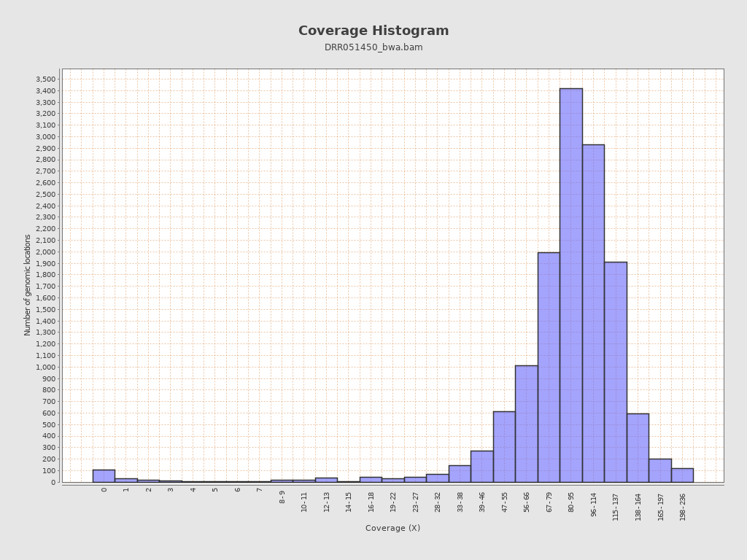
Task: Click the 115-137 coverage bar
Action: (x=616, y=372)
